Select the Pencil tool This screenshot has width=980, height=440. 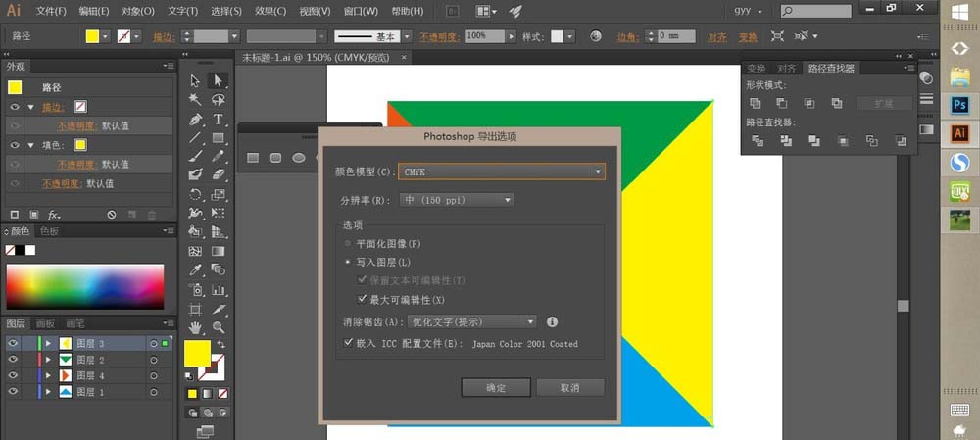[219, 156]
